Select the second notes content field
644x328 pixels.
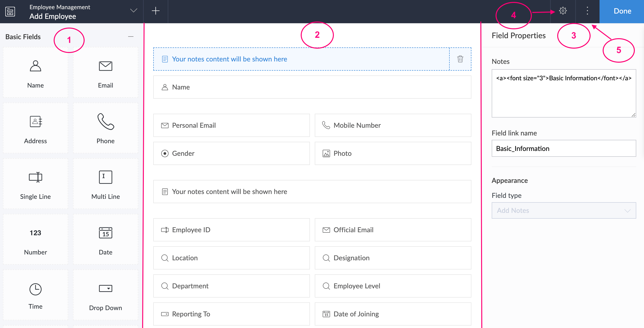(312, 192)
